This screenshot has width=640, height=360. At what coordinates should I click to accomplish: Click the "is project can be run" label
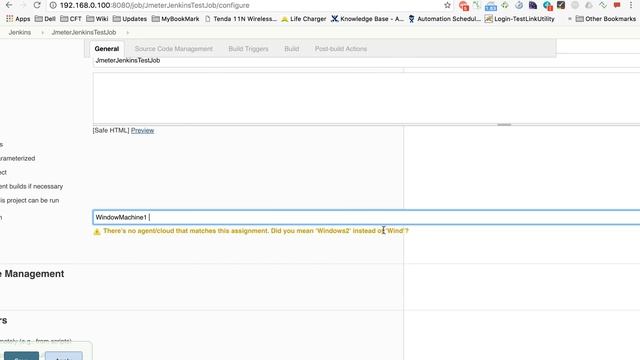pyautogui.click(x=29, y=200)
